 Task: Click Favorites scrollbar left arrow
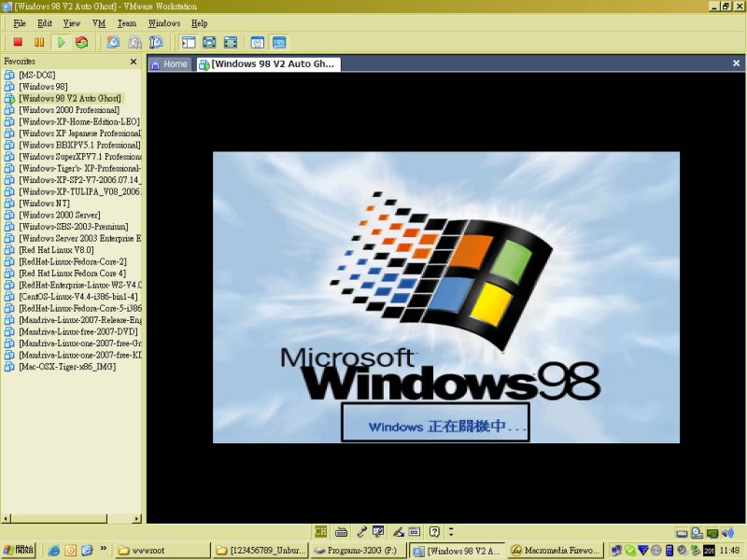click(x=6, y=518)
